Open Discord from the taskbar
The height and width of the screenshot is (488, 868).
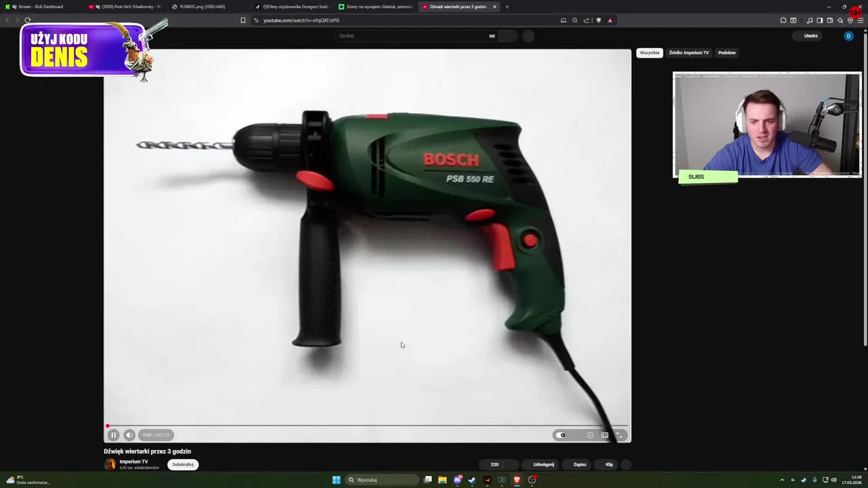457,480
